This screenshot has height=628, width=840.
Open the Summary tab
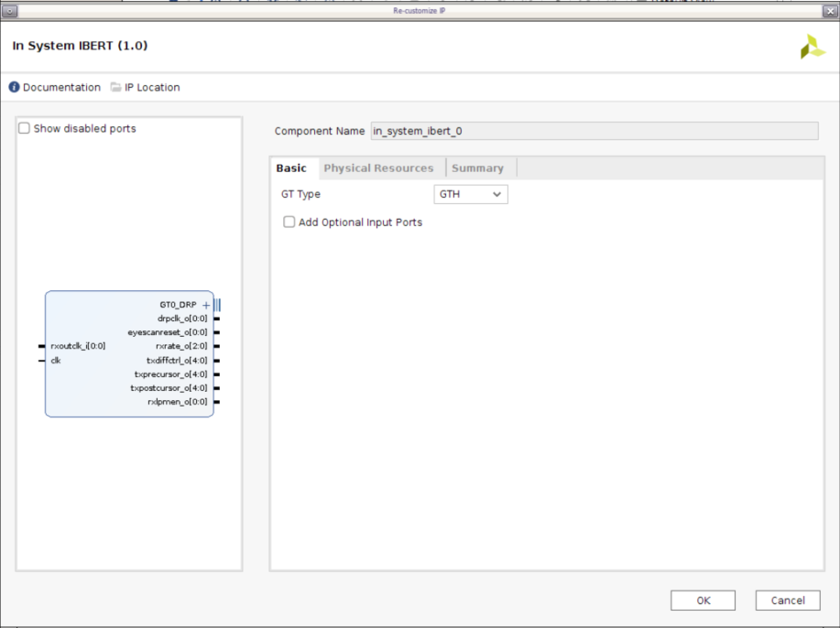tap(478, 168)
